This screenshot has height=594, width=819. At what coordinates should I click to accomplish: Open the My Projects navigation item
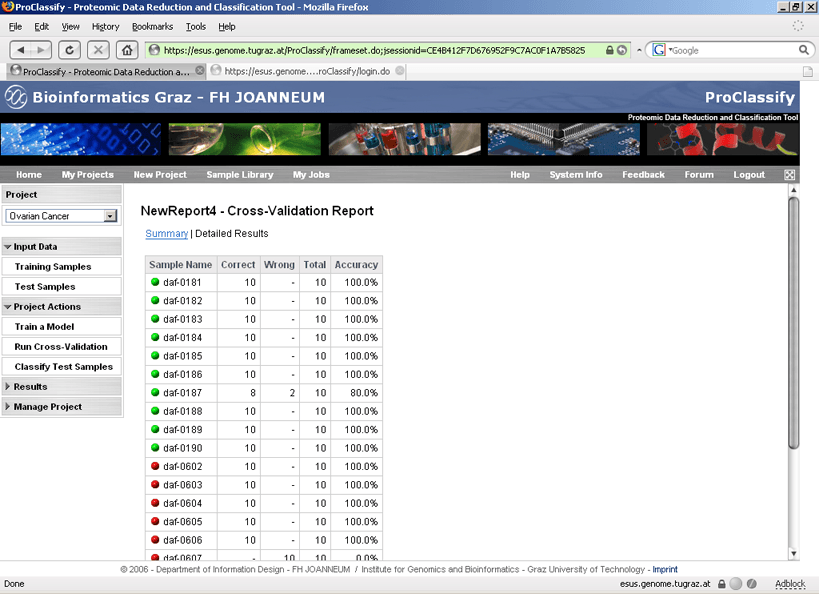88,175
